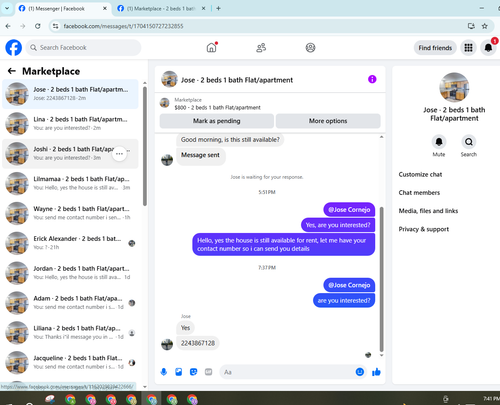Open the emoji picker in message box
The image size is (500, 405).
pyautogui.click(x=360, y=372)
